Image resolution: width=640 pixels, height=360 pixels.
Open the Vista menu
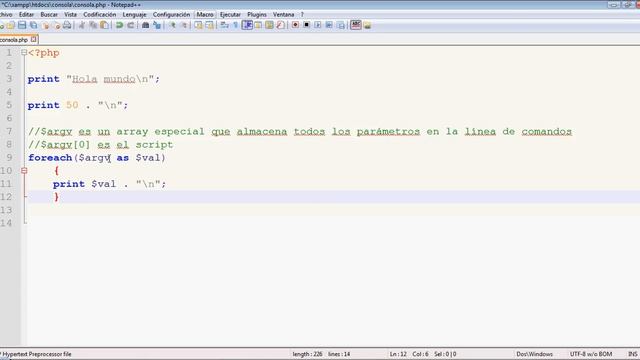[x=70, y=15]
